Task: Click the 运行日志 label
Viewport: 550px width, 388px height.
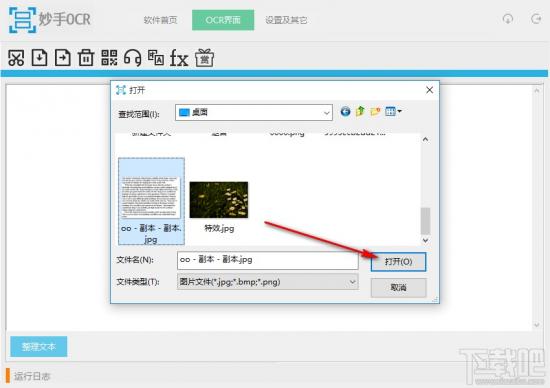Action: [x=32, y=376]
